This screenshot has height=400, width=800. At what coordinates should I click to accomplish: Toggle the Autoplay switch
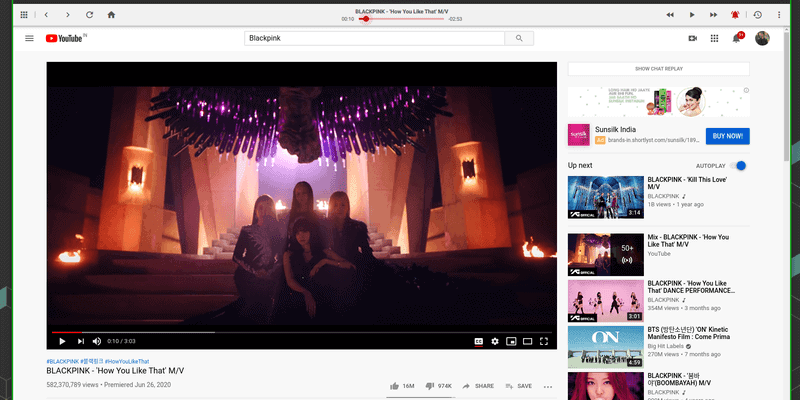pos(738,166)
